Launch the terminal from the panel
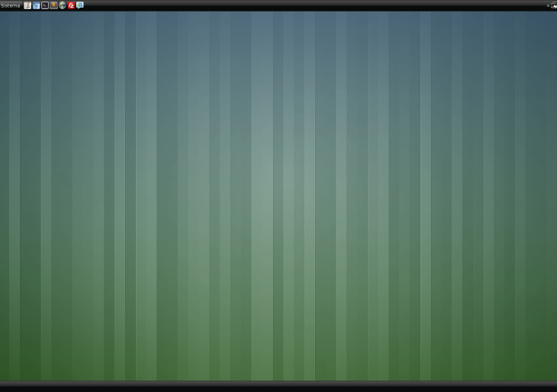The width and height of the screenshot is (557, 392). click(45, 5)
